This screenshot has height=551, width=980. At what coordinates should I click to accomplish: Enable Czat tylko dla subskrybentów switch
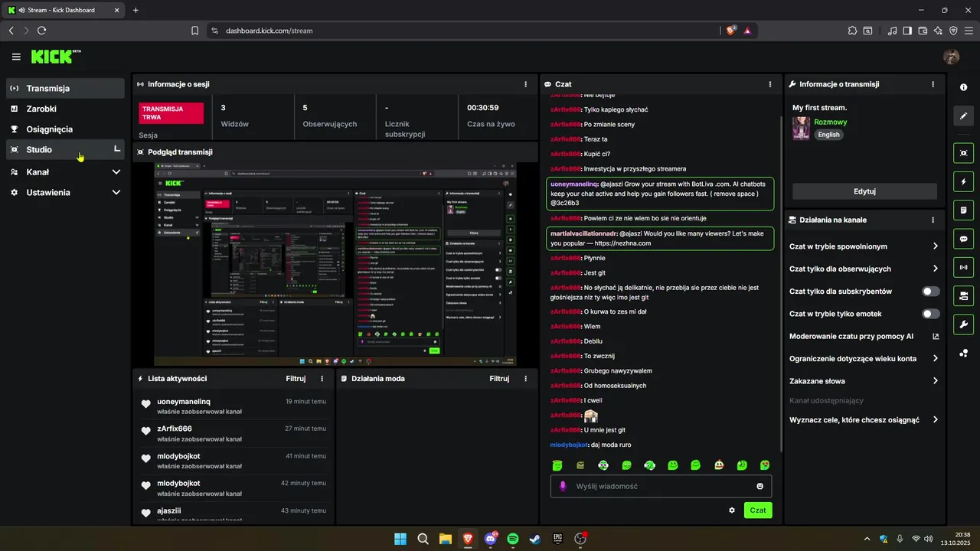point(931,292)
